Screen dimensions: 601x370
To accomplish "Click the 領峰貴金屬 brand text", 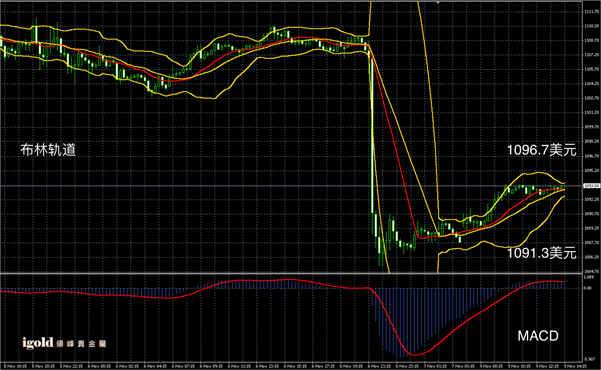I will click(81, 344).
